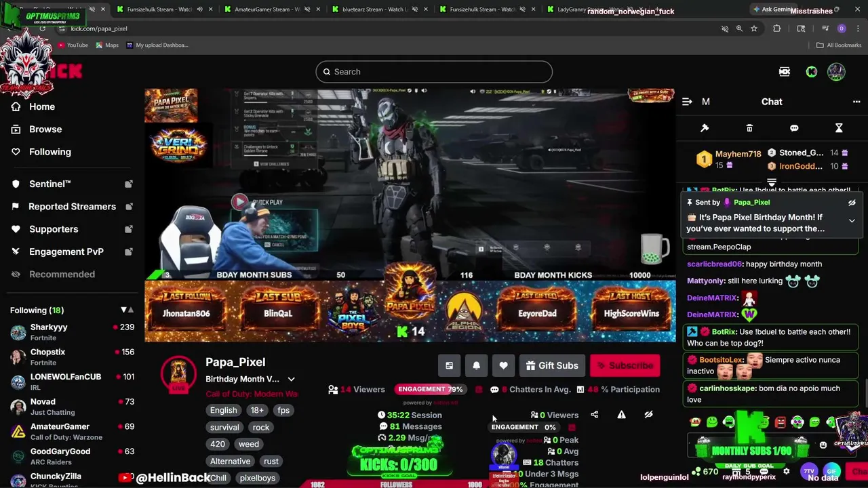Open GoodGaryGood channel in Following list

coord(72,456)
